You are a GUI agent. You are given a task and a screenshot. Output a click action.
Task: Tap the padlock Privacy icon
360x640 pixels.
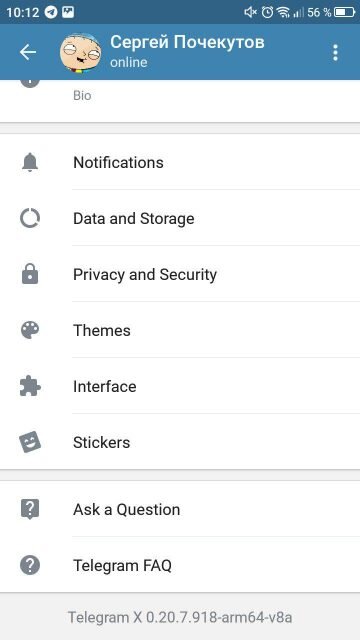[x=30, y=274]
